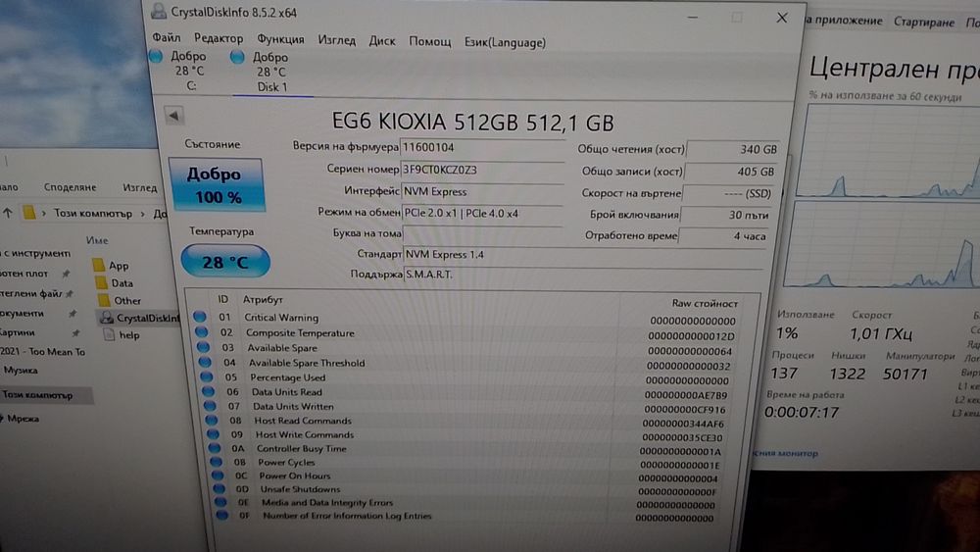Open the Other folder in File Explorer
This screenshot has height=552, width=980.
(120, 301)
